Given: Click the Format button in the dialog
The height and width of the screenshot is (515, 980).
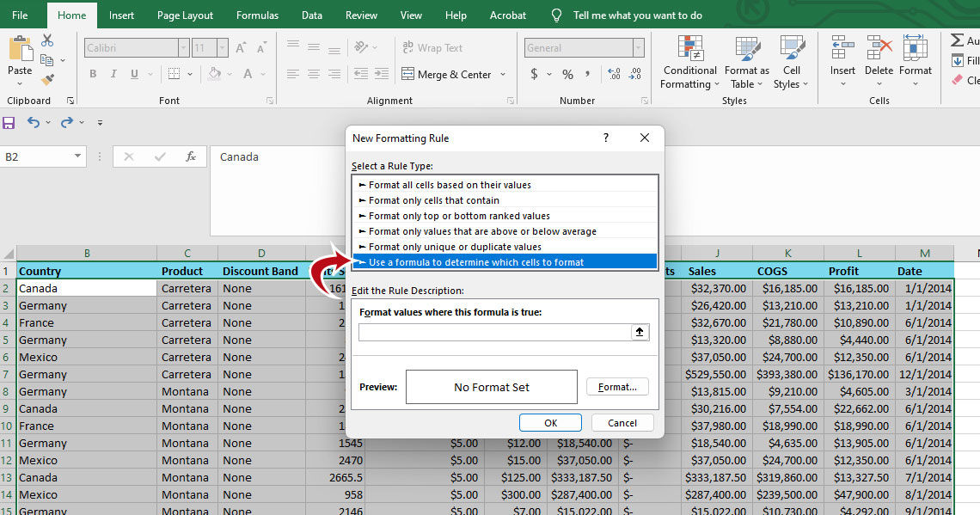Looking at the screenshot, I should coord(617,387).
